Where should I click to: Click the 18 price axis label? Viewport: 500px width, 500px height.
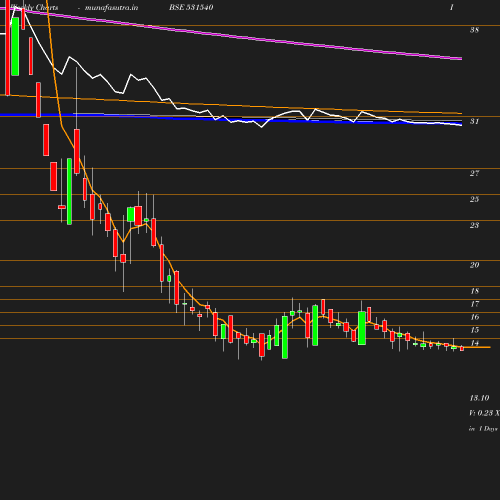pos(474,291)
